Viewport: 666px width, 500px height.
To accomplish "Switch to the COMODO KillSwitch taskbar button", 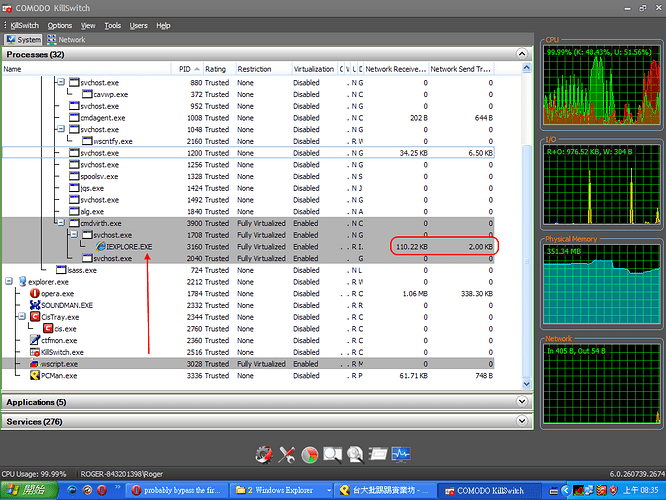I will [x=489, y=491].
